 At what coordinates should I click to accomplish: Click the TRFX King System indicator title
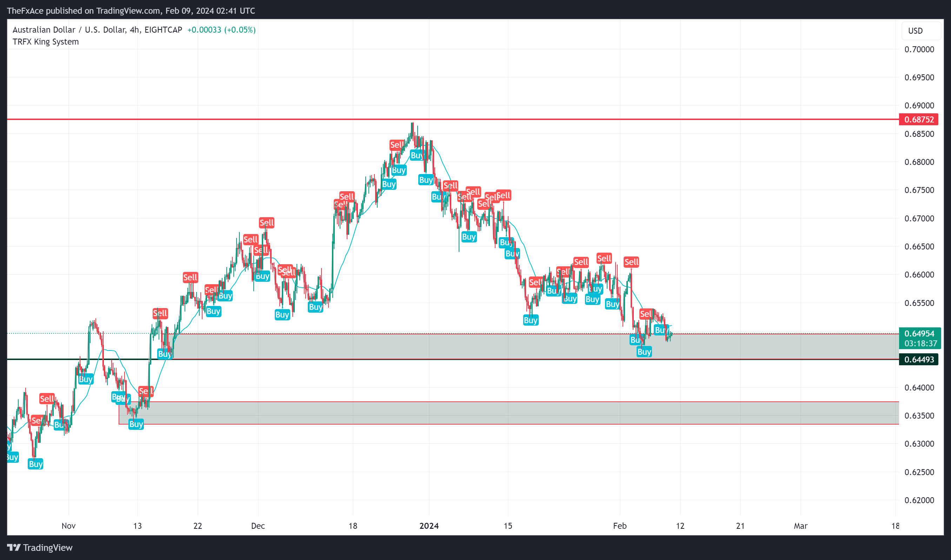(x=46, y=42)
